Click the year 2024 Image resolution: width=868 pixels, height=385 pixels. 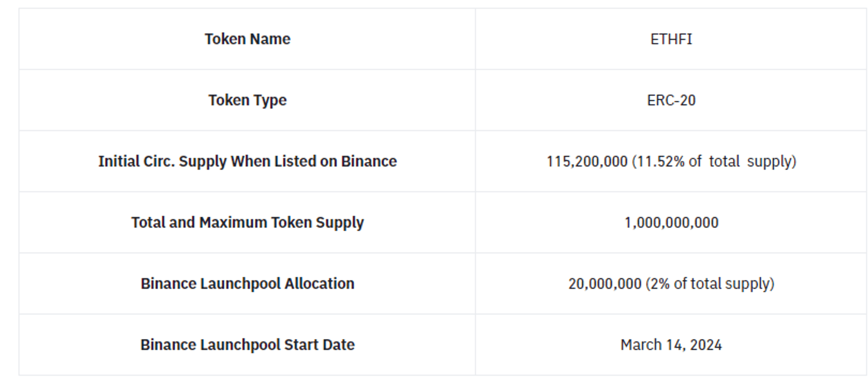click(706, 345)
